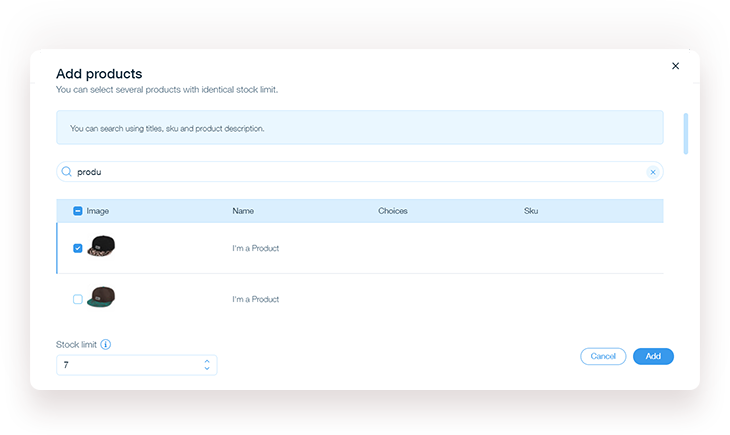This screenshot has width=730, height=435.
Task: Toggle the select-all checkbox in header
Action: 78,211
